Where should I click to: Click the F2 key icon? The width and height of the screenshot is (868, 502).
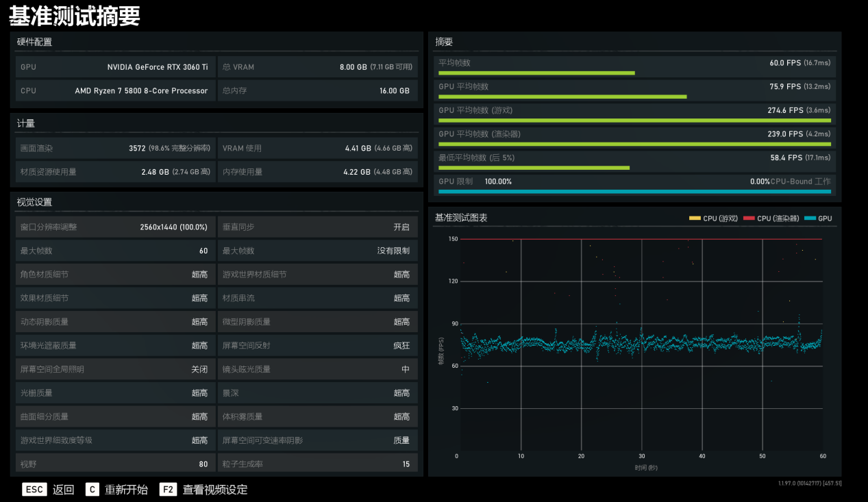[x=169, y=489]
